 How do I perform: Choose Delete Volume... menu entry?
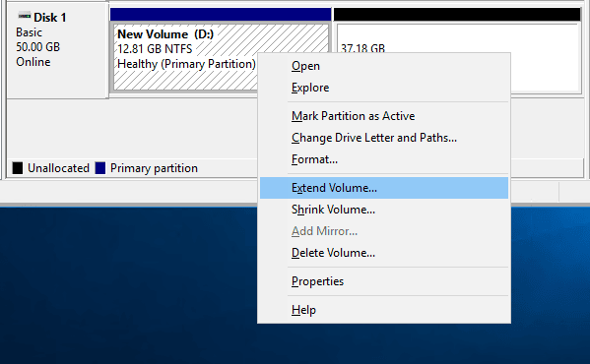384,253
